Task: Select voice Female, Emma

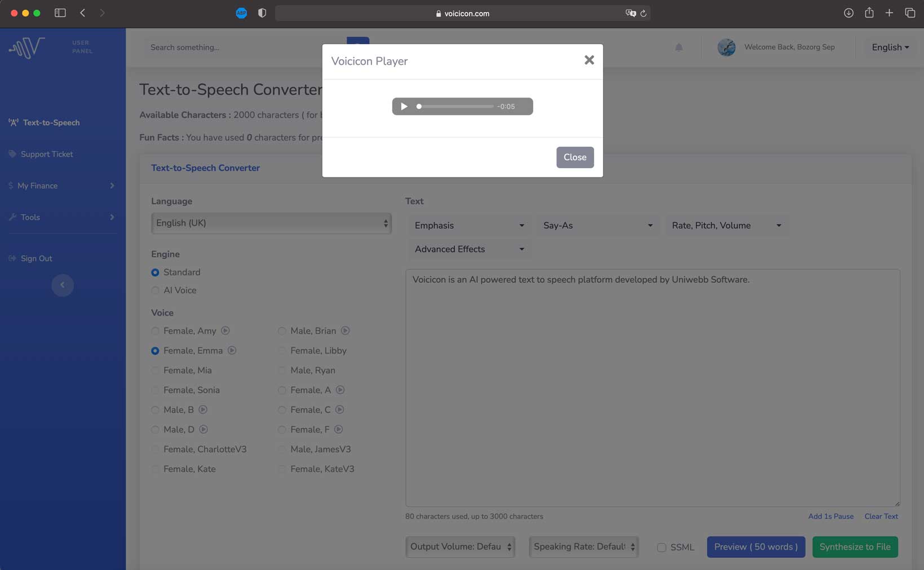Action: [x=155, y=351]
